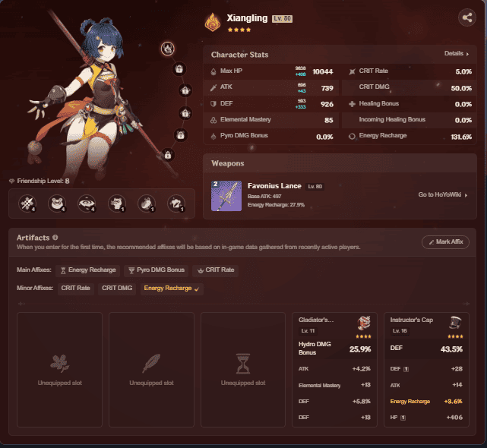
Task: Click the share icon
Action: click(467, 17)
